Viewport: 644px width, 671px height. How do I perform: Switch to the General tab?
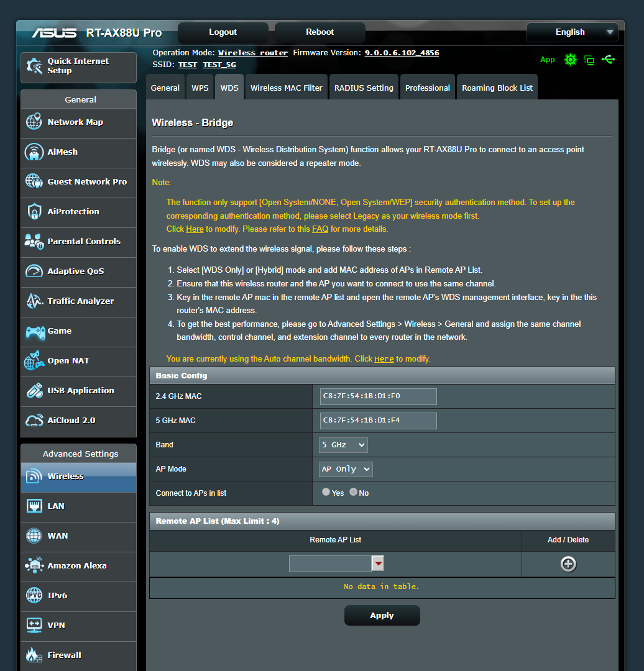pyautogui.click(x=165, y=88)
